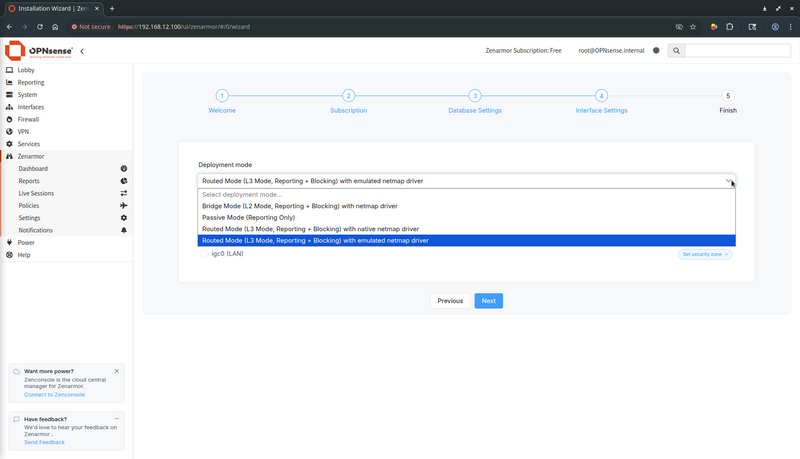The width and height of the screenshot is (800, 459).
Task: Go to browser home page
Action: [55, 27]
